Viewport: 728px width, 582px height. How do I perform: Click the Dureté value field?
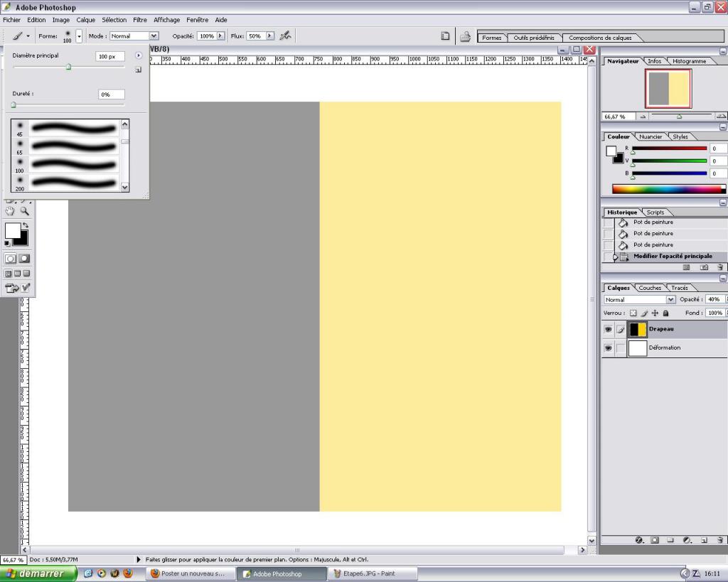[112, 95]
